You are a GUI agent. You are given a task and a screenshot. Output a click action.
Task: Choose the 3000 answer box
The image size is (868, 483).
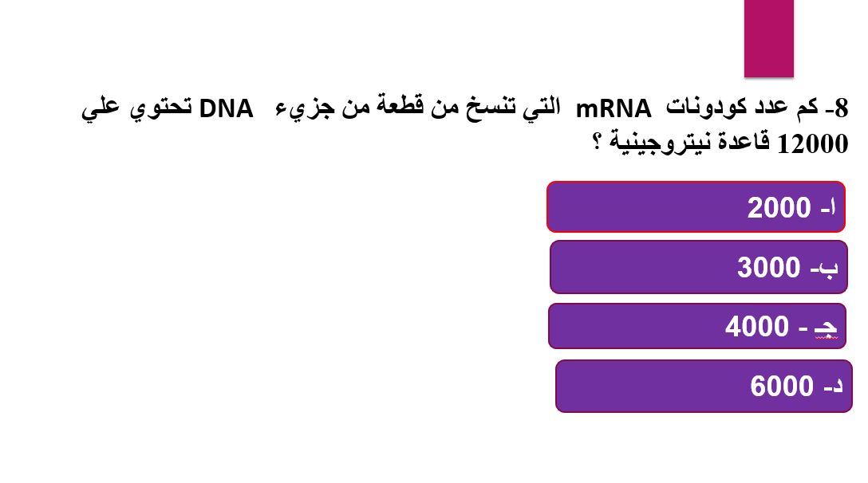(699, 267)
